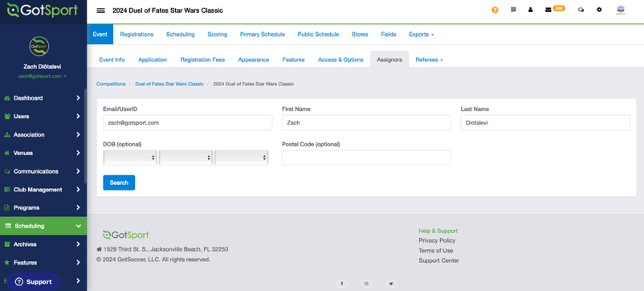
Task: Click the blue Search button
Action: click(x=119, y=182)
